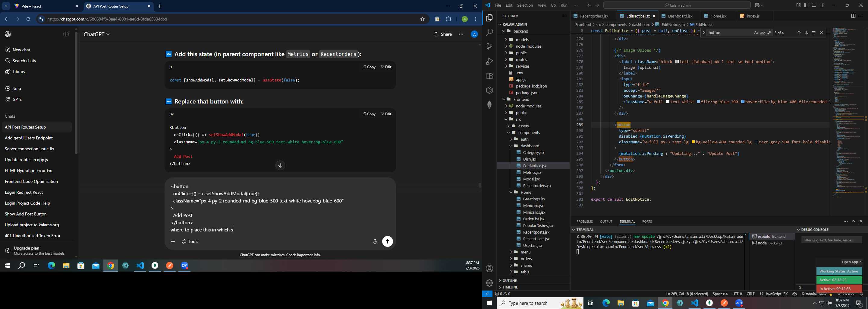Switch to the PROBLEMS panel tab
This screenshot has width=868, height=309.
click(x=584, y=221)
